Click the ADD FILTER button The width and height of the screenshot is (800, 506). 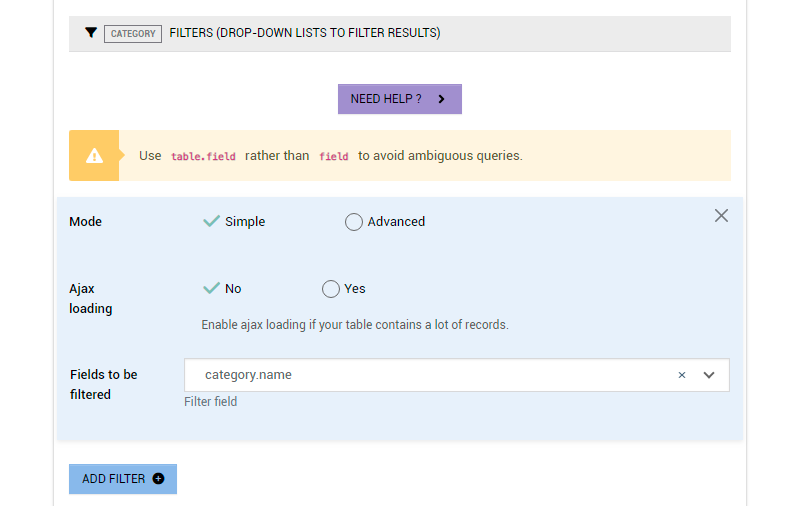tap(122, 479)
